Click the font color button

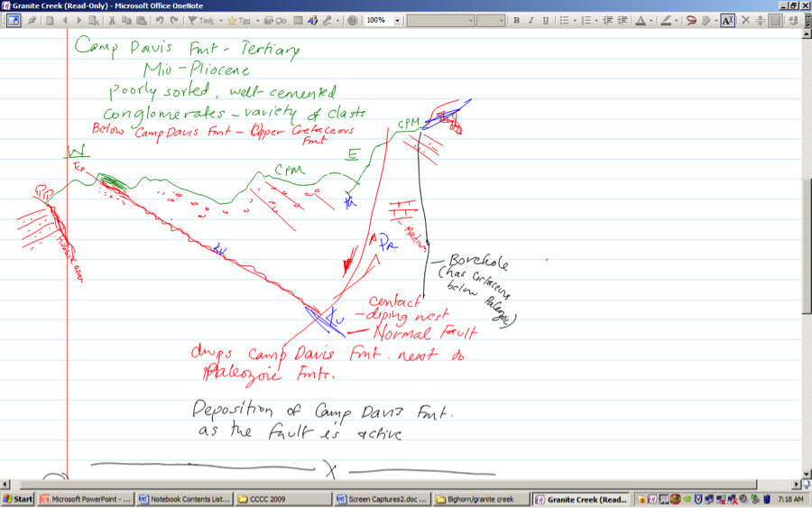(641, 20)
